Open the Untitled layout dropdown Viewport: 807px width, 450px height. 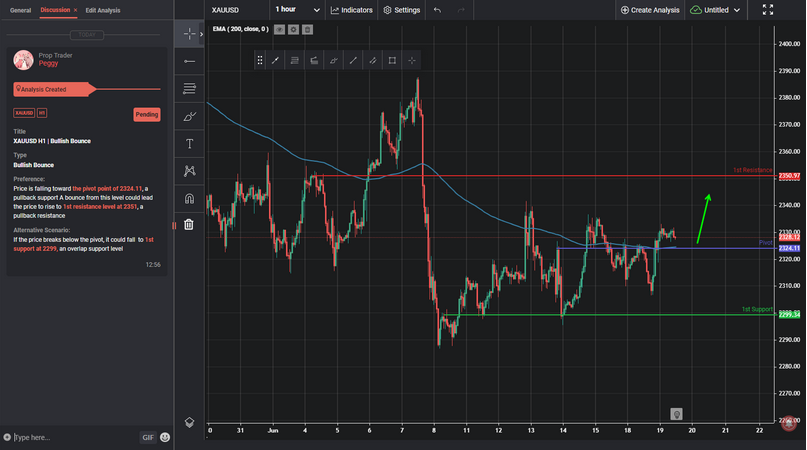tap(715, 10)
